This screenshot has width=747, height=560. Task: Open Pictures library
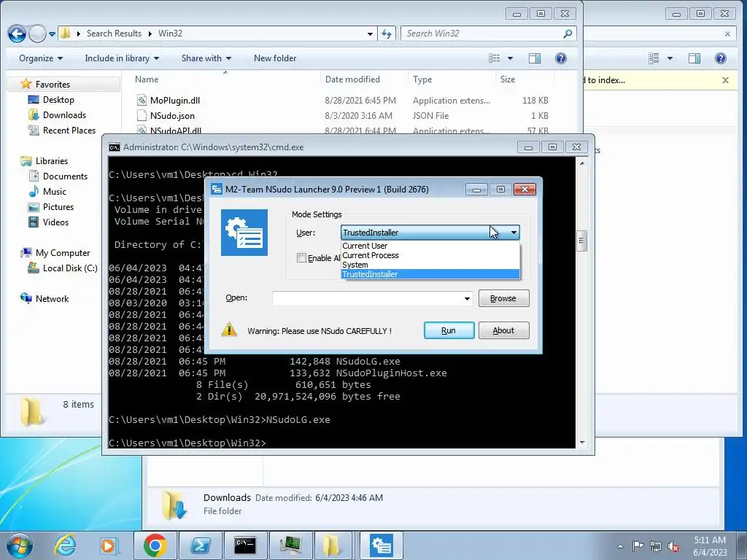pyautogui.click(x=58, y=206)
